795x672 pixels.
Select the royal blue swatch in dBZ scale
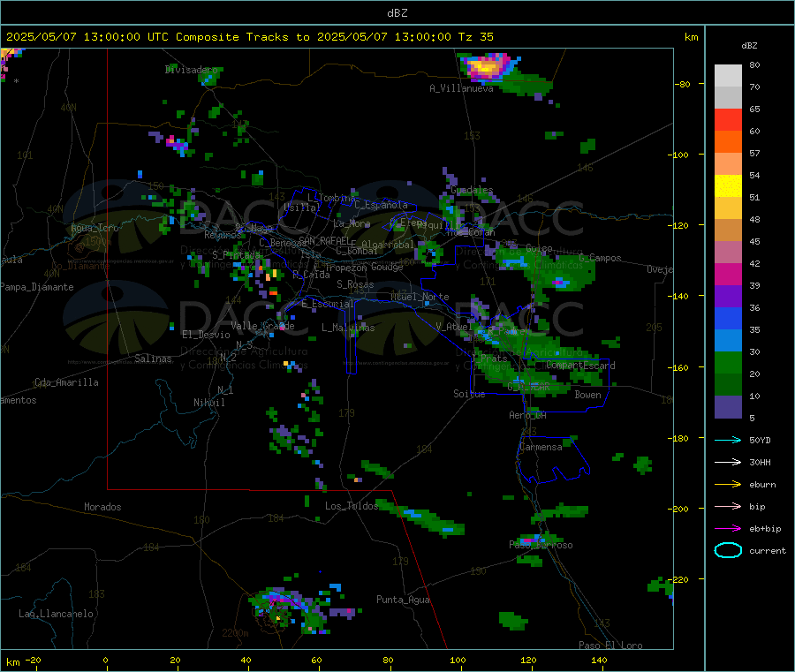coord(728,318)
